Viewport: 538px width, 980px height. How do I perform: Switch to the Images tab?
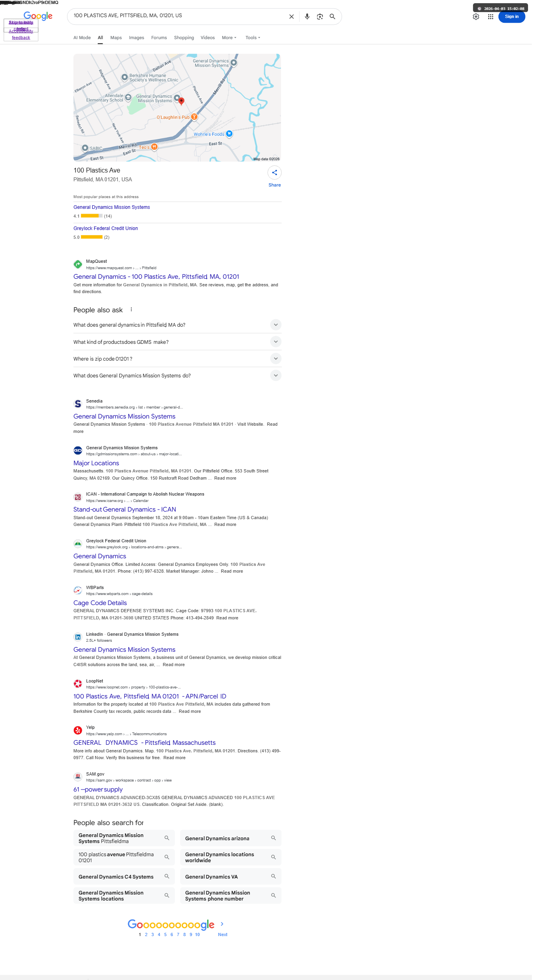136,38
